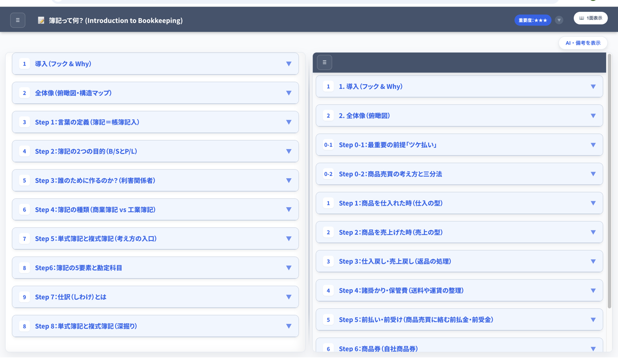The width and height of the screenshot is (618, 364).
Task: Click the 重要度:★★★ importance badge
Action: point(533,20)
